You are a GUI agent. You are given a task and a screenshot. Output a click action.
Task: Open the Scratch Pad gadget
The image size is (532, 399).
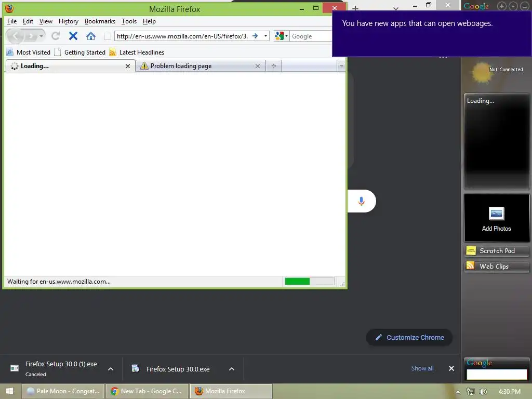click(x=496, y=251)
